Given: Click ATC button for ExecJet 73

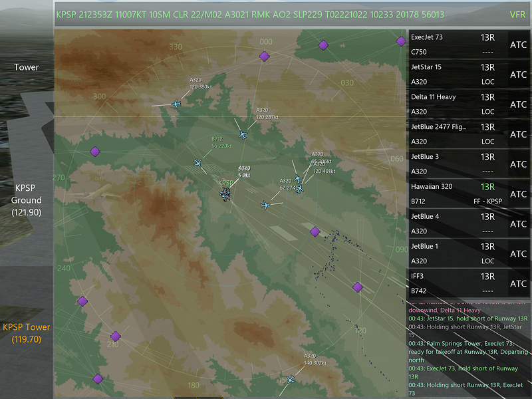Looking at the screenshot, I should point(519,45).
